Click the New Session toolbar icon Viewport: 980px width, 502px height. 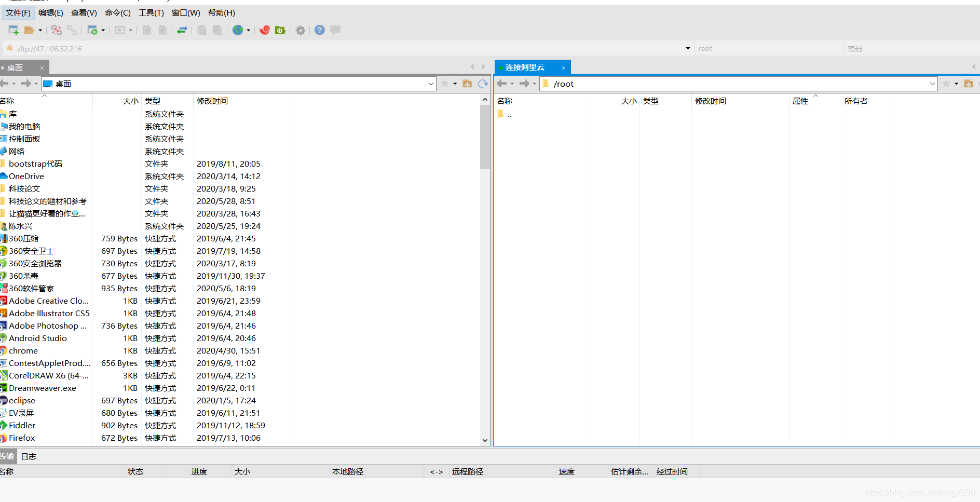pyautogui.click(x=13, y=30)
